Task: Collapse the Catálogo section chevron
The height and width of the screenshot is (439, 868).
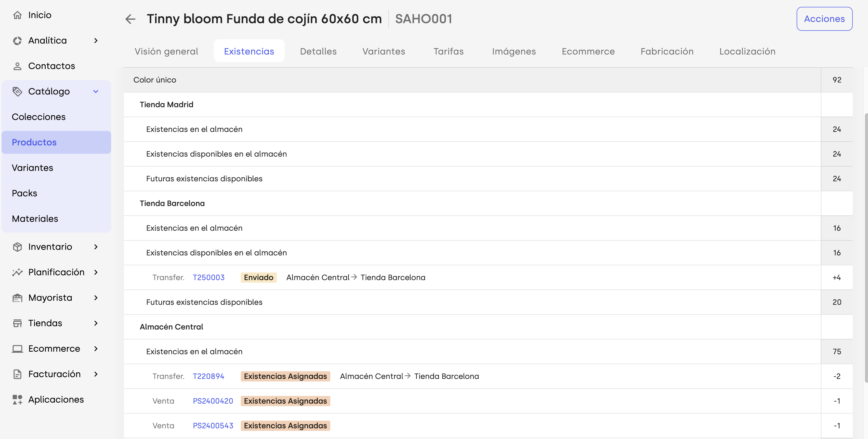Action: (96, 92)
